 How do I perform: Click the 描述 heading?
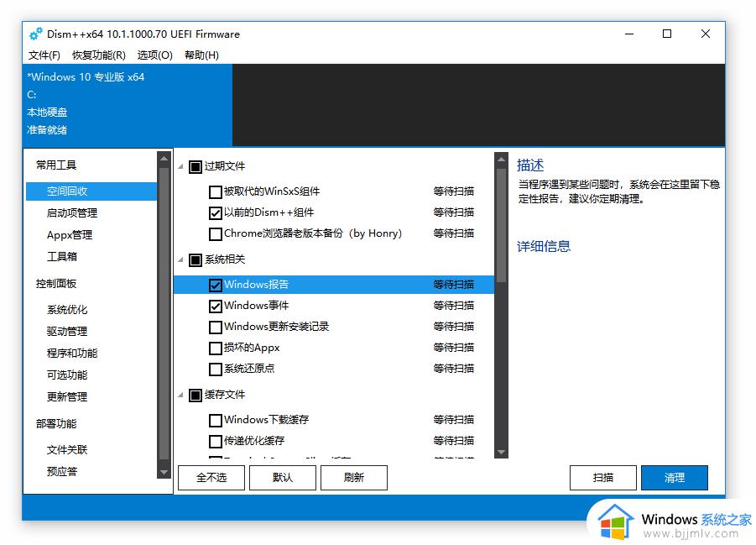[530, 165]
